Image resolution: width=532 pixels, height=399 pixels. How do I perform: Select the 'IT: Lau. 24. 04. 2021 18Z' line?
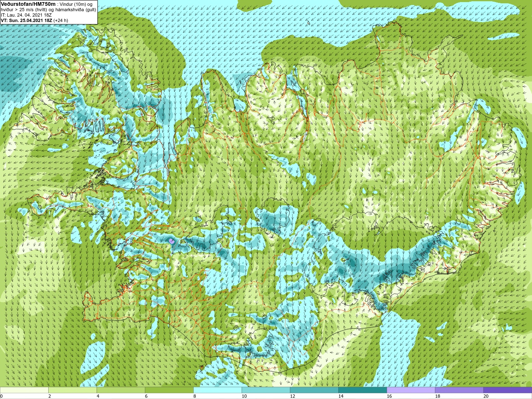pyautogui.click(x=26, y=15)
